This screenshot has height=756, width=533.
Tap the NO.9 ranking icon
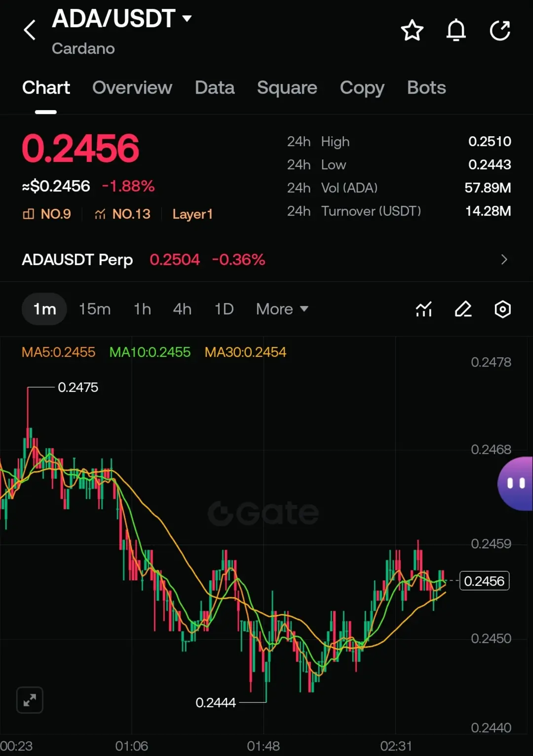(29, 214)
